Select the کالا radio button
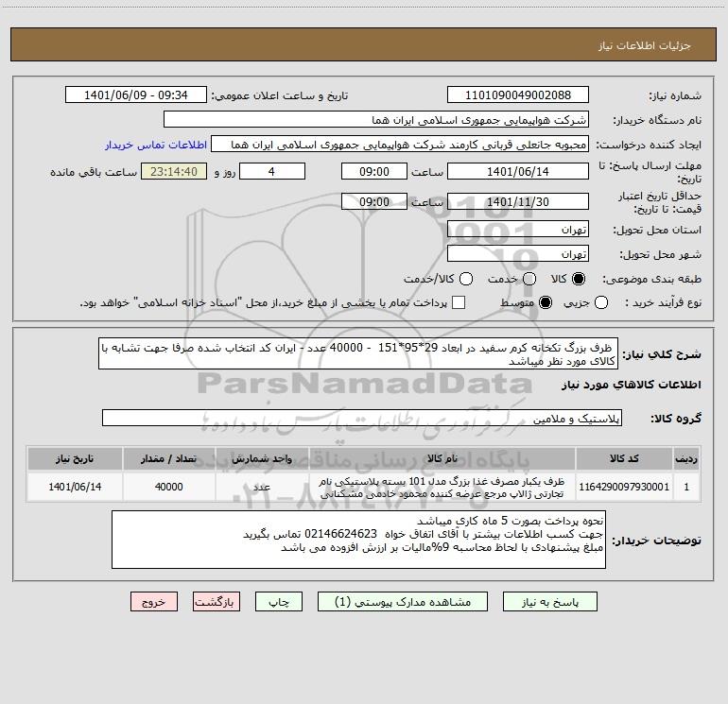The image size is (728, 704). [579, 279]
